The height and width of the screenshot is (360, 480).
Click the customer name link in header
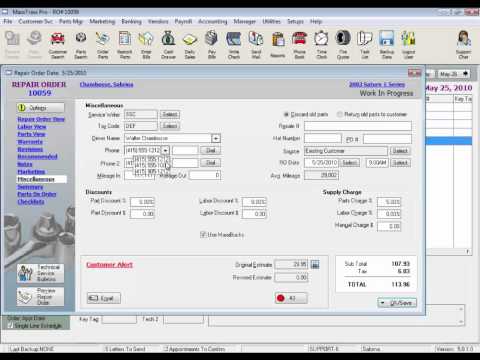tap(106, 84)
